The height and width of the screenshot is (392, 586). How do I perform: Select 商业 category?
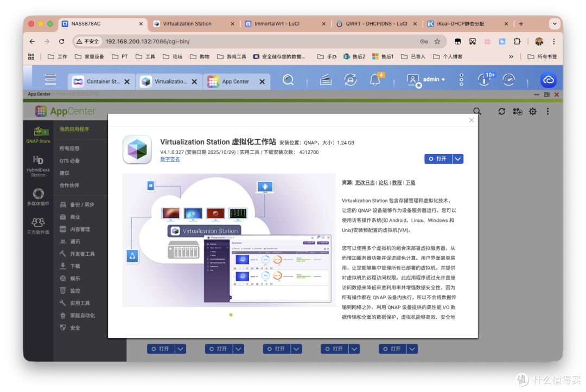(x=70, y=217)
